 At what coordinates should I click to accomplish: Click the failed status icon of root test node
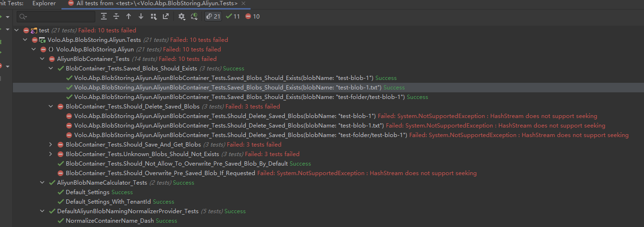(x=26, y=30)
